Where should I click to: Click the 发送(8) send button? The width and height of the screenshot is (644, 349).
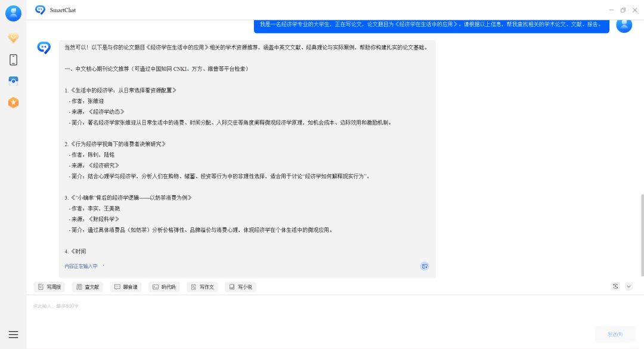pos(614,334)
